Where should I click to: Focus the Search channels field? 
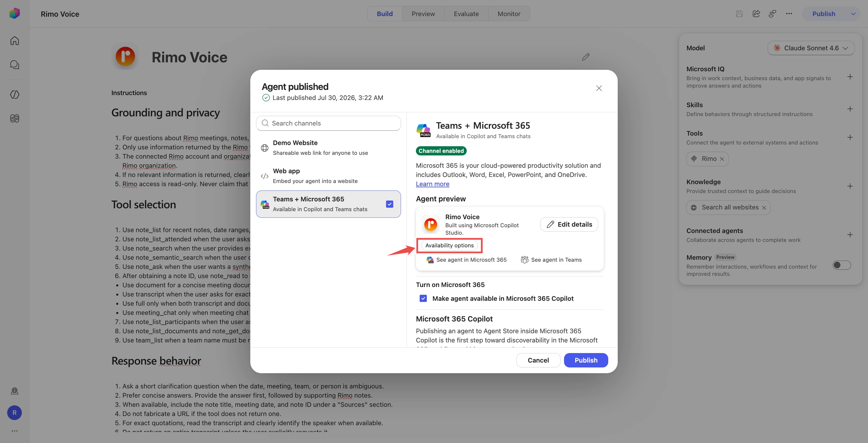click(329, 123)
